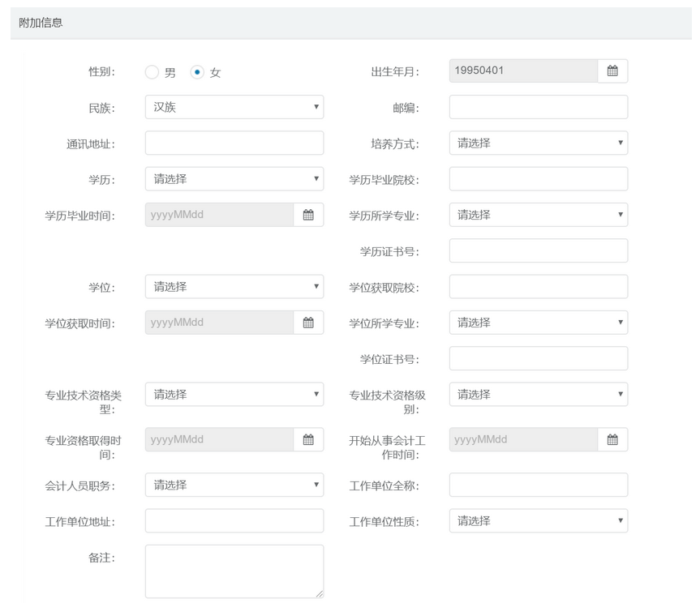The height and width of the screenshot is (603, 700).
Task: Open calendar icon for 专业资格取得时间
Action: [x=308, y=439]
